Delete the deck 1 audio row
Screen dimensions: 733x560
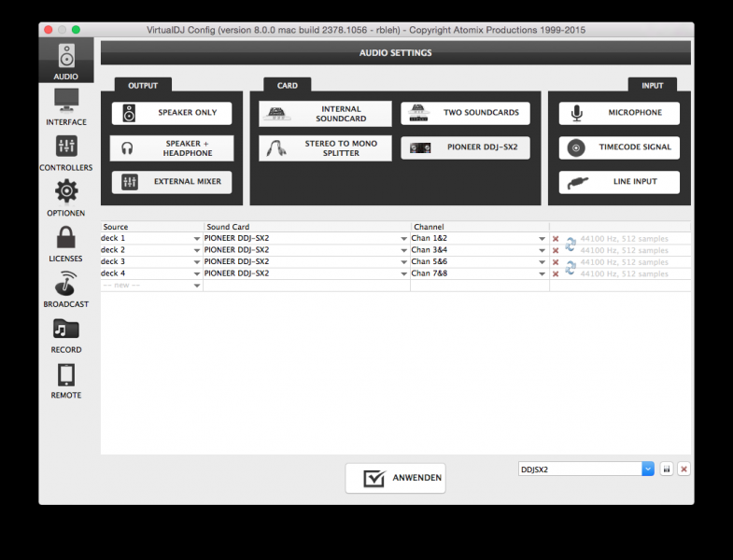coord(556,238)
